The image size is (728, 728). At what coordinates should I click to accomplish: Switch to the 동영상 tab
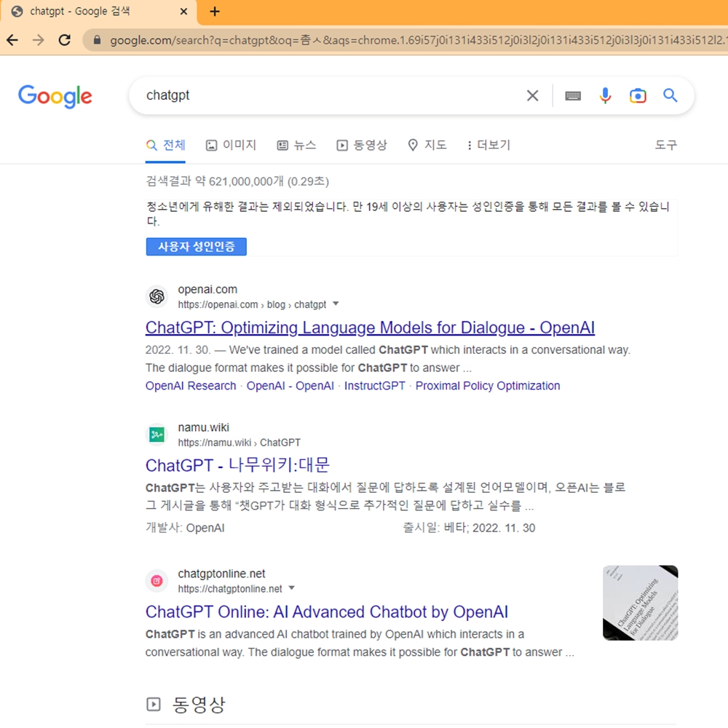[362, 146]
